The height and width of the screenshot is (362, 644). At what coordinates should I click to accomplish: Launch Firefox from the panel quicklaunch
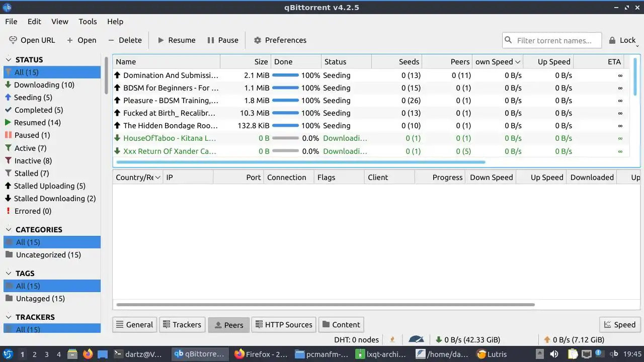(88, 354)
